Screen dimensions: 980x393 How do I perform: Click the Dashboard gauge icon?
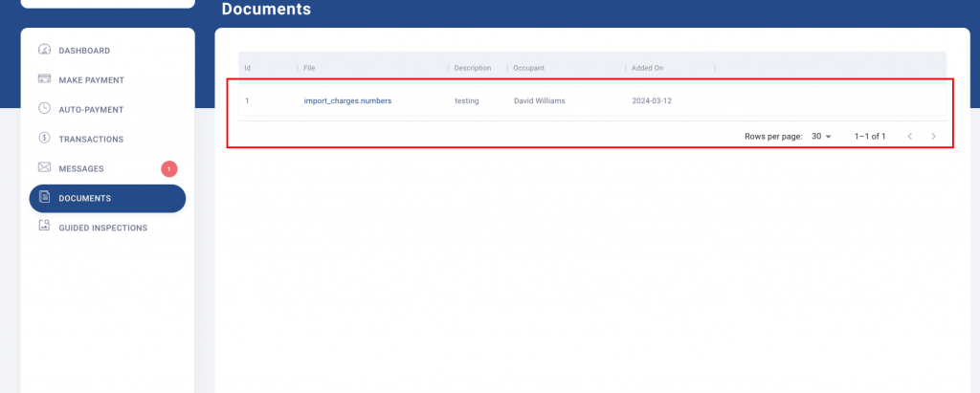point(44,50)
